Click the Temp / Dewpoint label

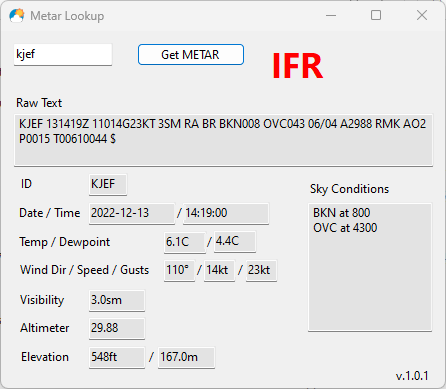65,242
